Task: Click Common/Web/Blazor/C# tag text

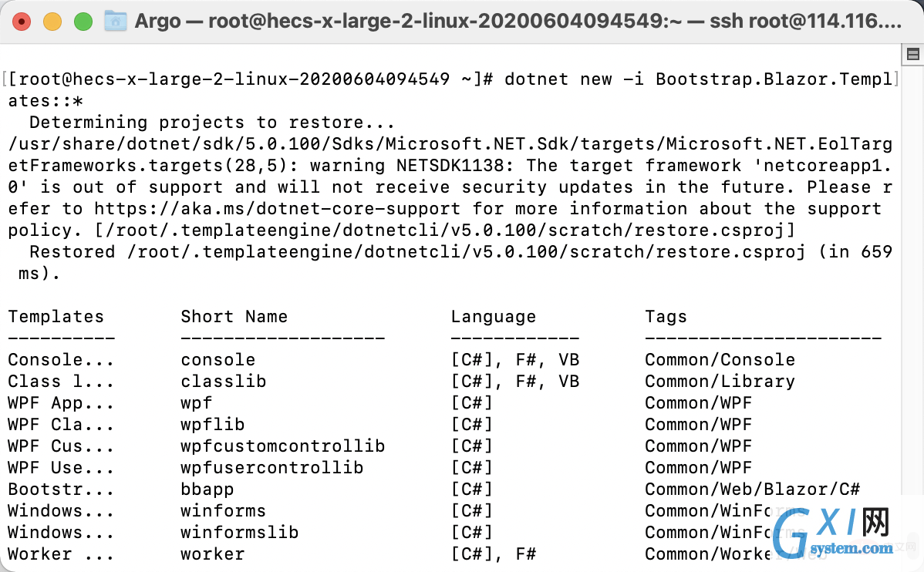Action: click(x=752, y=489)
